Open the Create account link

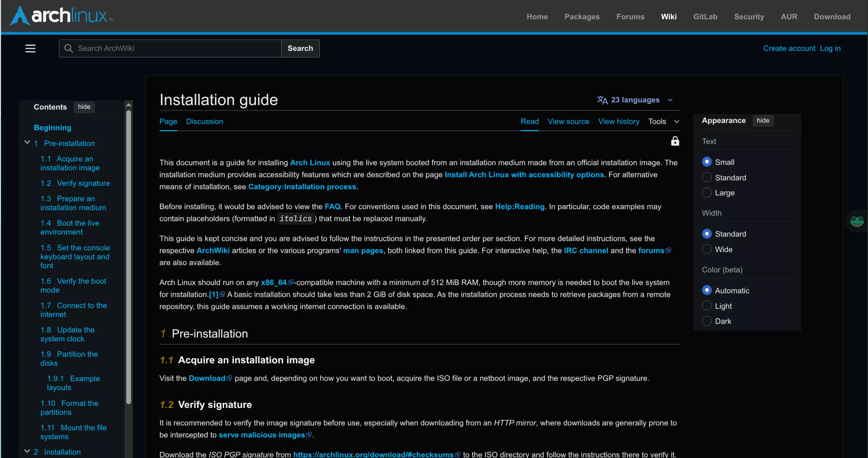click(789, 48)
